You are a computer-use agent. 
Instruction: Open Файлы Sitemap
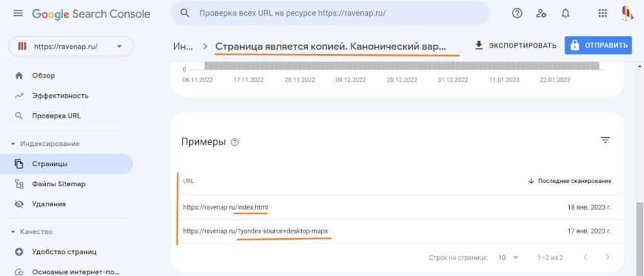[x=58, y=184]
